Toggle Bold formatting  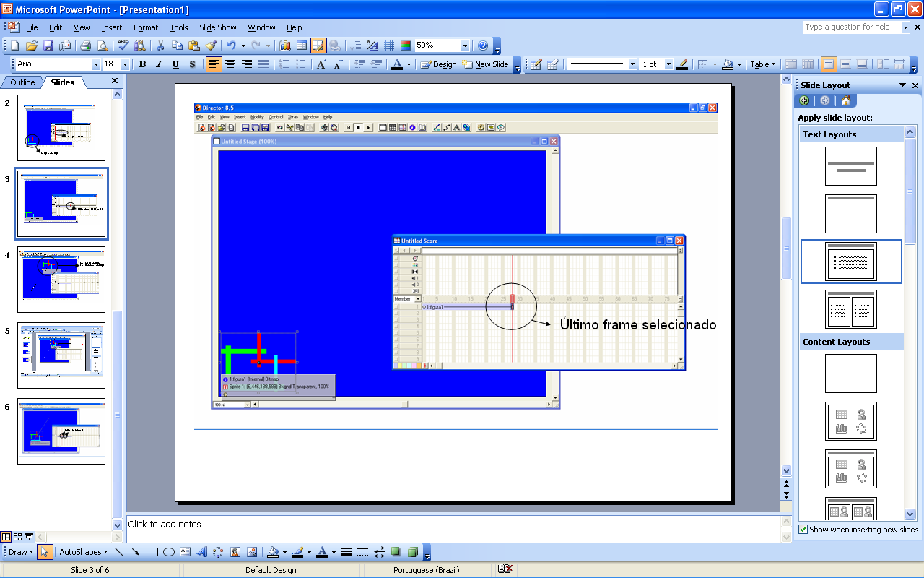142,64
